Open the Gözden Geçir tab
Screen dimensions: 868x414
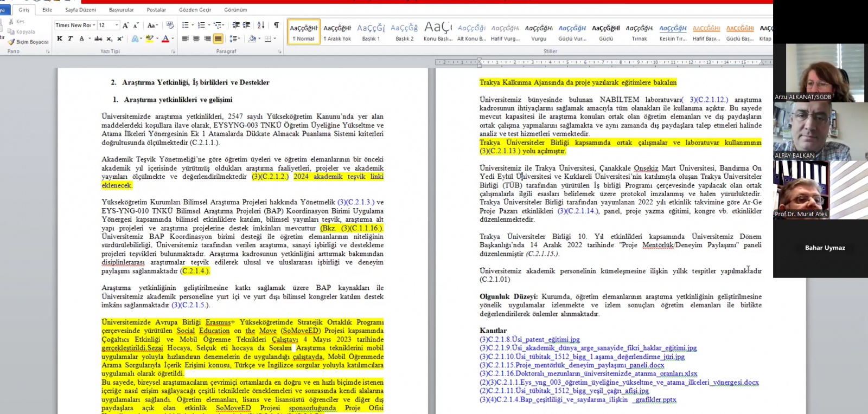coord(195,10)
